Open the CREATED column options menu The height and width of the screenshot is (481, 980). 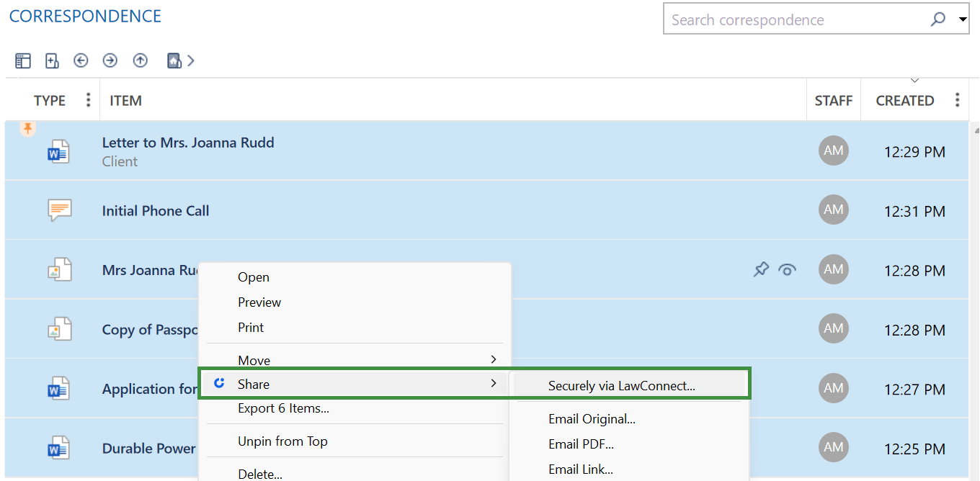[x=957, y=100]
